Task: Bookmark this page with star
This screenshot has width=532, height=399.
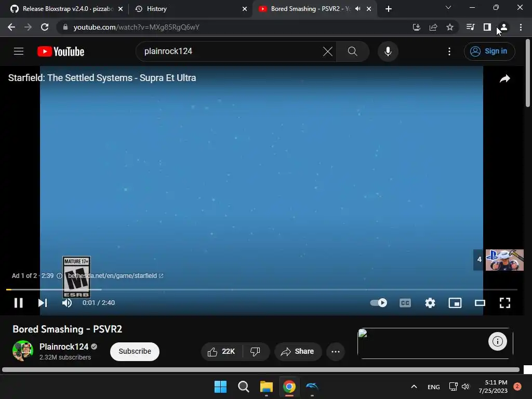Action: [450, 27]
